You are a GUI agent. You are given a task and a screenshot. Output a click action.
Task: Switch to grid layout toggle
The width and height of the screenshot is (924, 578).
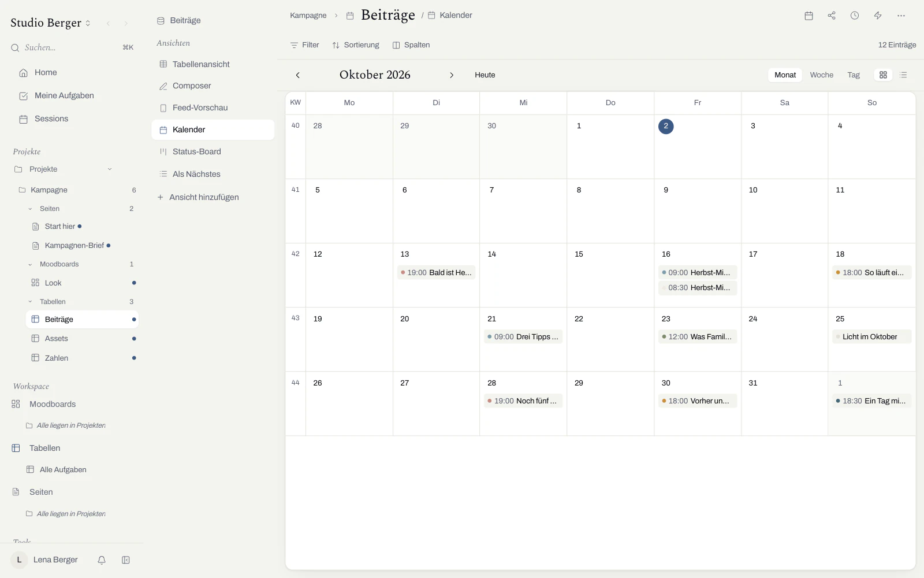[883, 75]
